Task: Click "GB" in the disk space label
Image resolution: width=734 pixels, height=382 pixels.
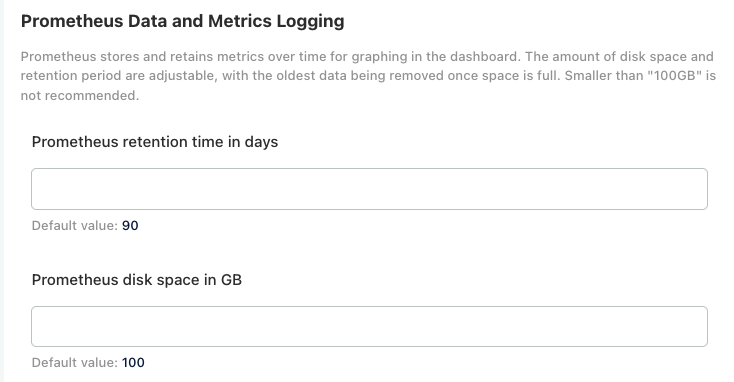Action: (x=231, y=280)
